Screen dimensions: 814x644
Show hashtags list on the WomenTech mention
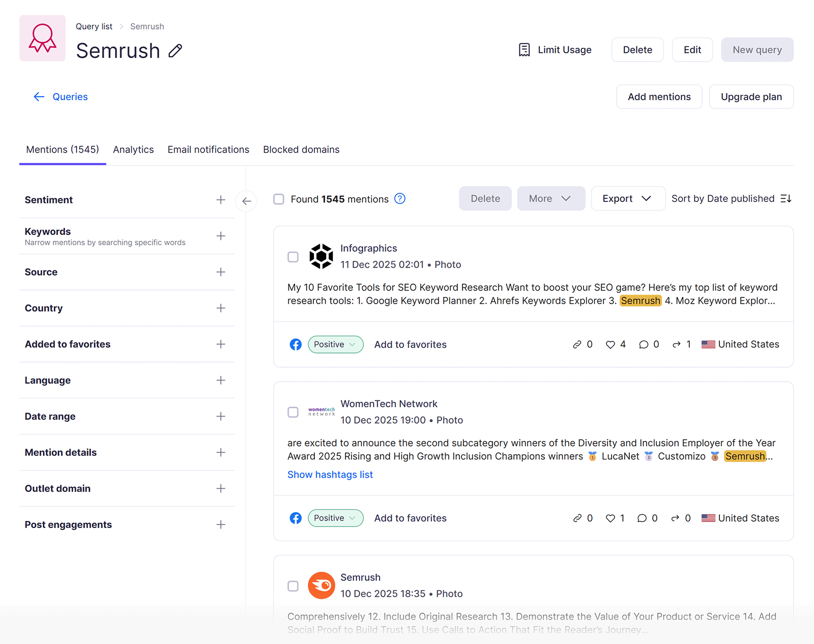pyautogui.click(x=330, y=474)
